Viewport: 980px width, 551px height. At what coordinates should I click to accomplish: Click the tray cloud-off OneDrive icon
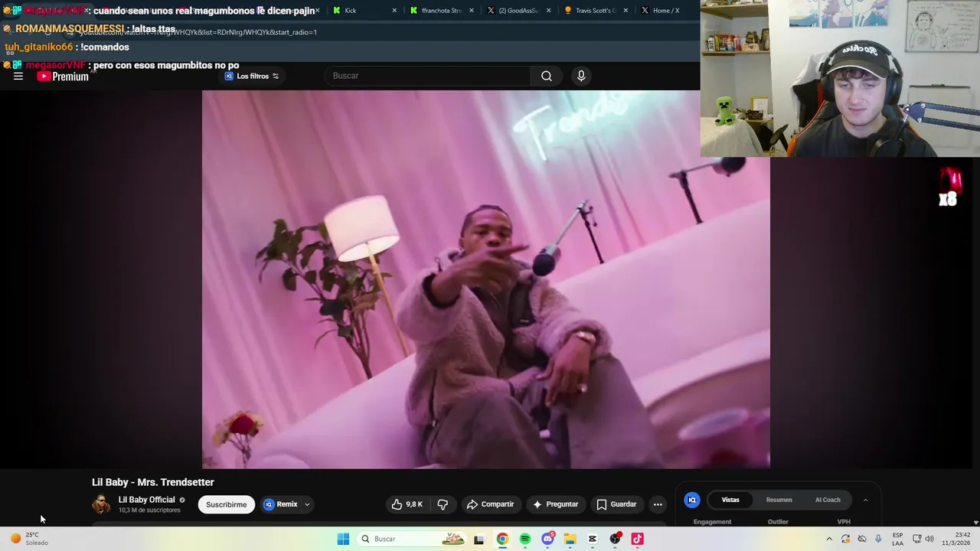click(862, 539)
